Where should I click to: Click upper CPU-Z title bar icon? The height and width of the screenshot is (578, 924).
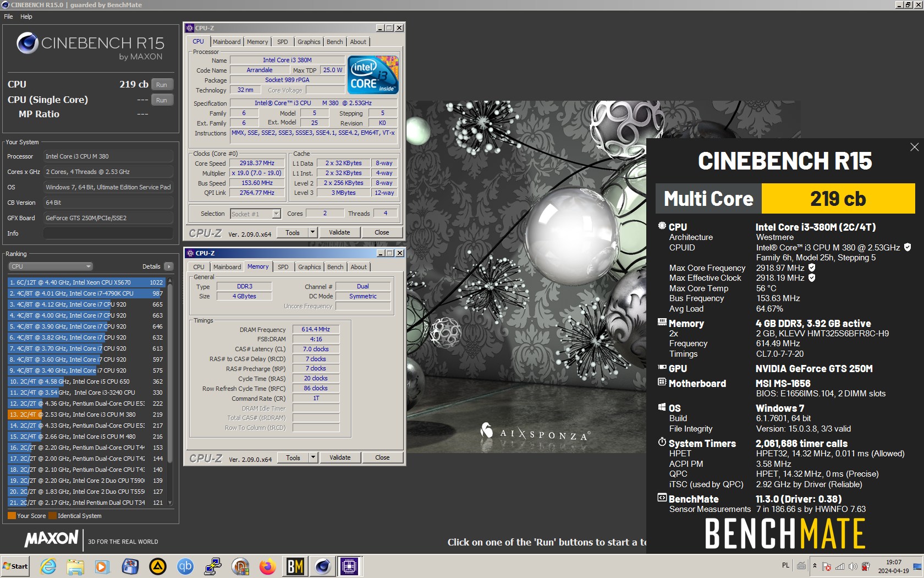[x=190, y=28]
